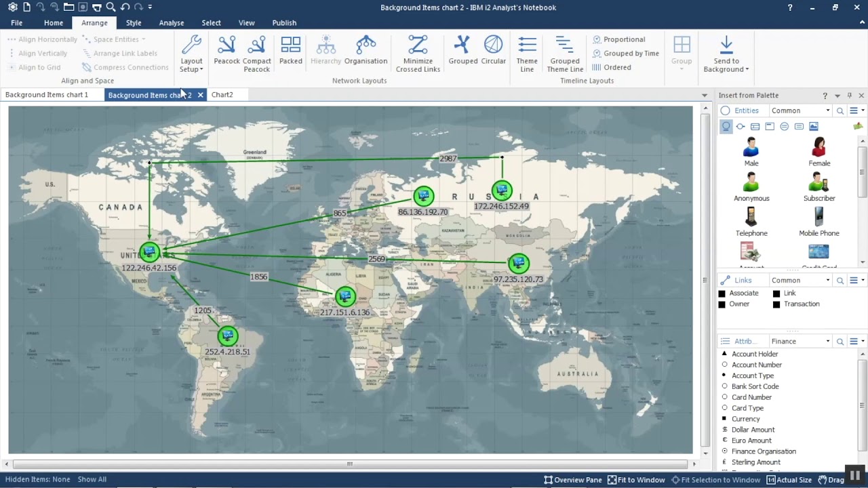Click Fit to Window
Screen dimensions: 868x488
pos(636,480)
